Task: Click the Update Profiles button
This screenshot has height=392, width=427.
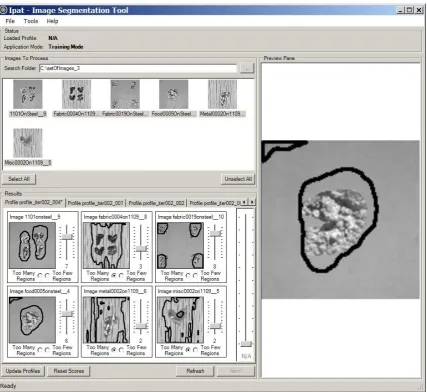Action: pos(23,371)
